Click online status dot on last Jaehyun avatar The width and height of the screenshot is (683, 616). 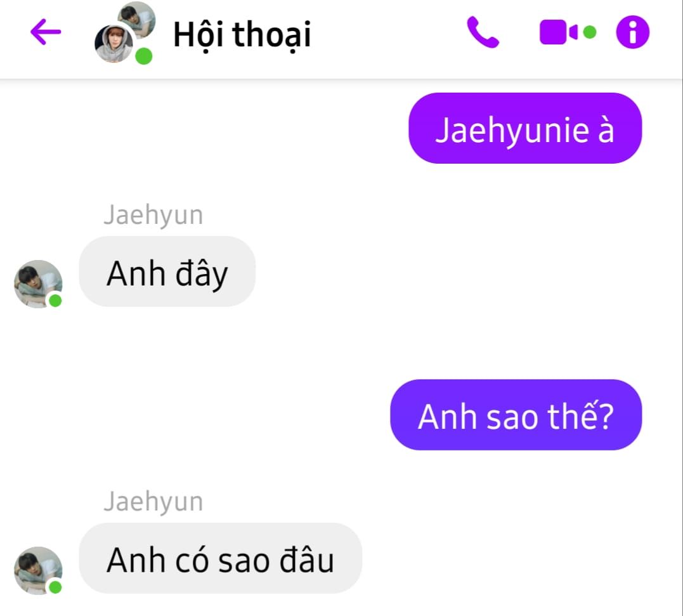[55, 587]
